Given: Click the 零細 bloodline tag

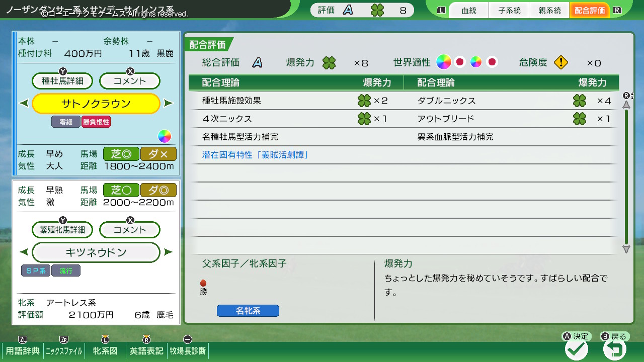Looking at the screenshot, I should tap(66, 122).
